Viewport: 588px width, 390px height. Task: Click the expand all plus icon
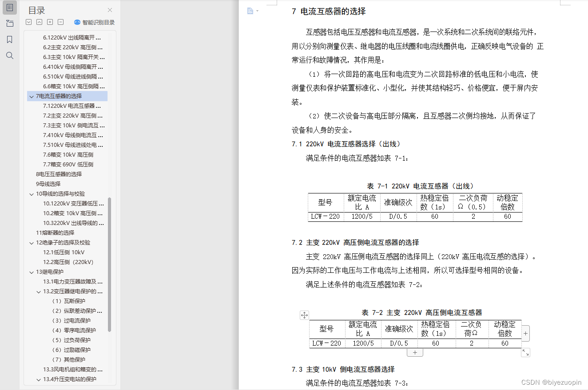coord(50,22)
